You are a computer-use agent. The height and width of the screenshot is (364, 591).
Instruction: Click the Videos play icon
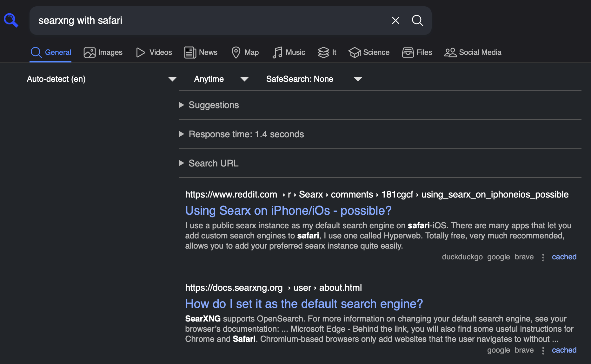pos(140,52)
